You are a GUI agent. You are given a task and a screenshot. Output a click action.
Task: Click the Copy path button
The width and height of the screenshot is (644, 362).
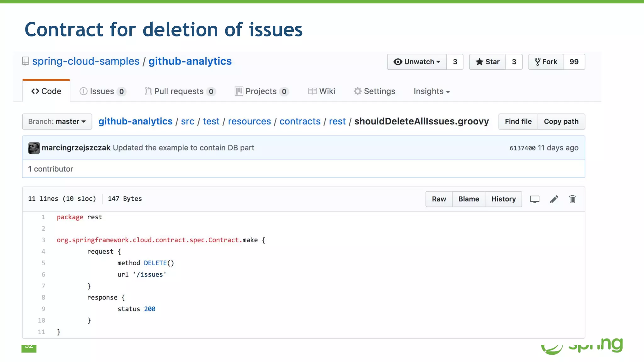coord(561,122)
